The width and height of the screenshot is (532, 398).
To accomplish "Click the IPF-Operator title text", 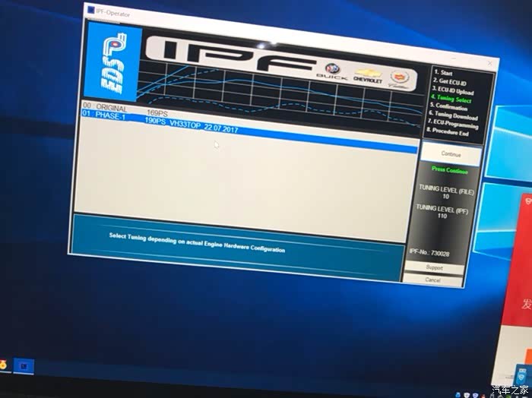I will (x=112, y=14).
